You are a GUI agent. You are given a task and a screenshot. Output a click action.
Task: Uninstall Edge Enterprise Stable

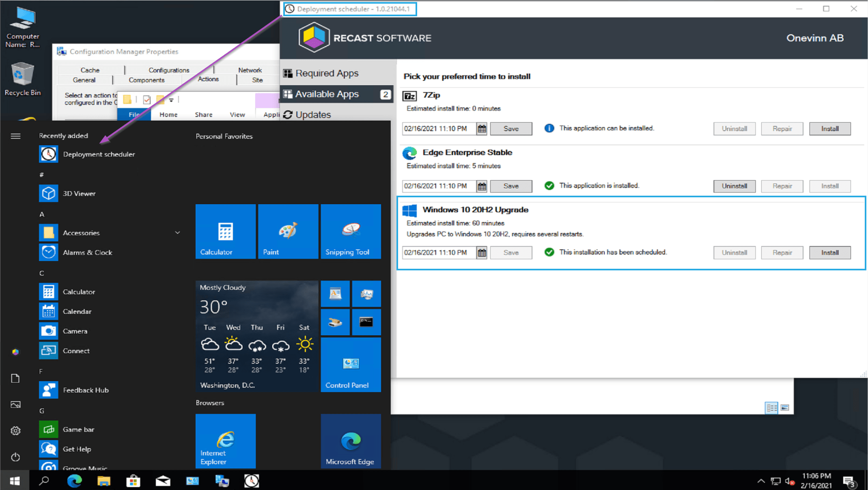(734, 186)
